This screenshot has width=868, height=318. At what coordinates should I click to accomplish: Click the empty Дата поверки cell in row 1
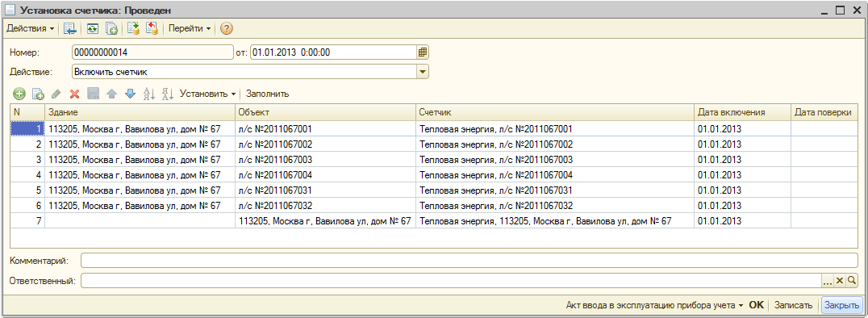point(824,128)
